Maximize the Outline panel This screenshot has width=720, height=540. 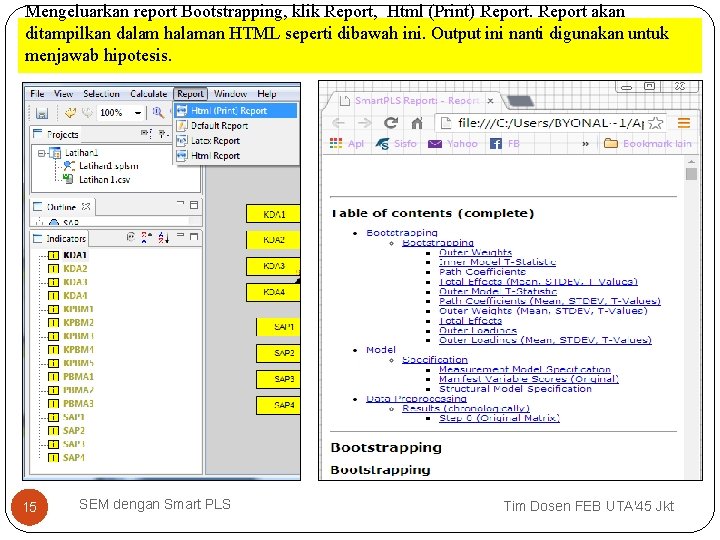(194, 205)
